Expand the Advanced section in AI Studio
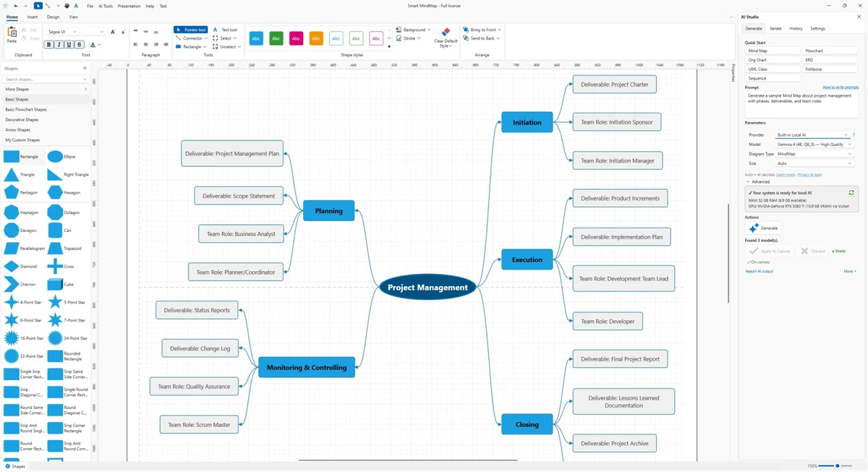This screenshot has height=472, width=868. (758, 181)
